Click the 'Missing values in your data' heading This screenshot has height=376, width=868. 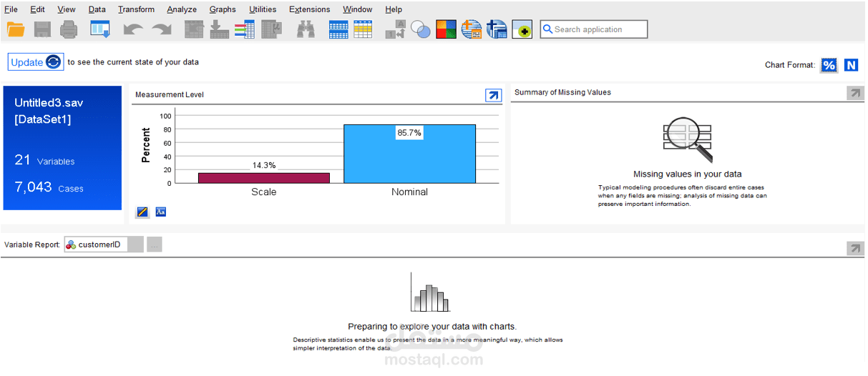pos(687,174)
